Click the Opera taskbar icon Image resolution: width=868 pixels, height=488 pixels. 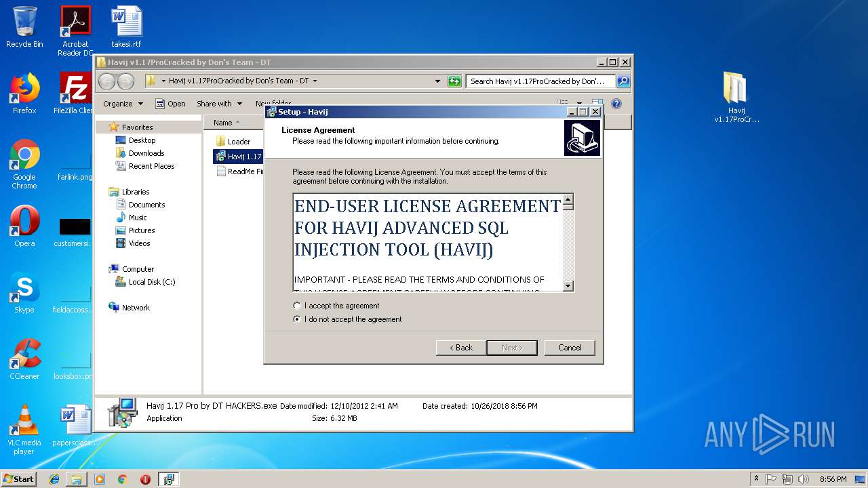click(x=145, y=479)
